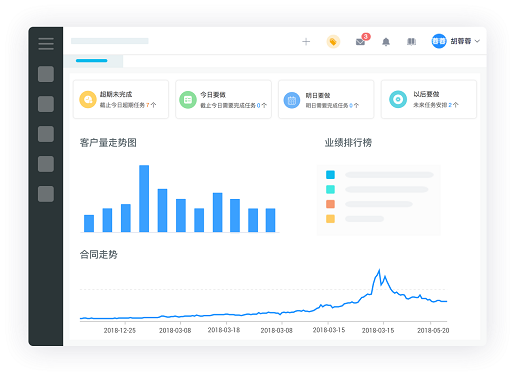Click the 业绩排行榜 heading
This screenshot has height=376, width=515.
(348, 143)
